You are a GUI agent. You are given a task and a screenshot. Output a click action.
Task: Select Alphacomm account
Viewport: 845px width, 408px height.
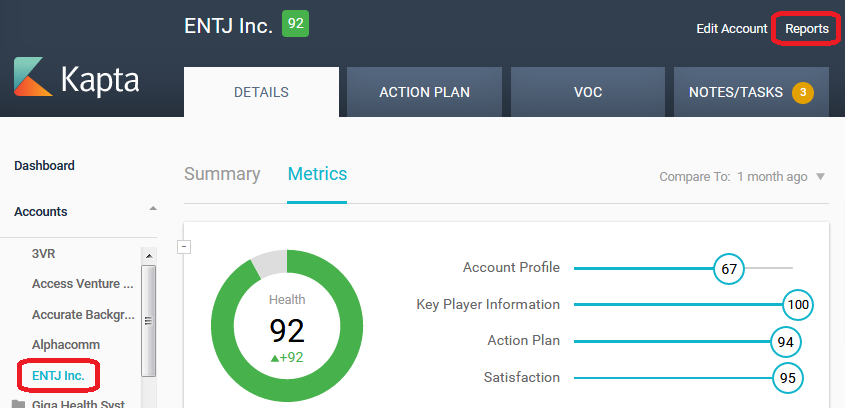(x=66, y=344)
